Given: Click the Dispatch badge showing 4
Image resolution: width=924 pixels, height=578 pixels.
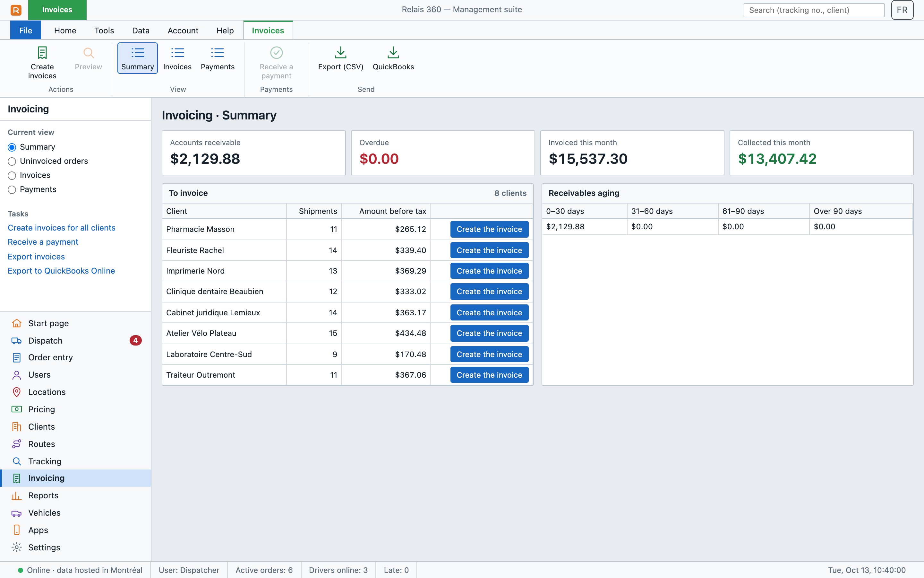Looking at the screenshot, I should tap(135, 340).
